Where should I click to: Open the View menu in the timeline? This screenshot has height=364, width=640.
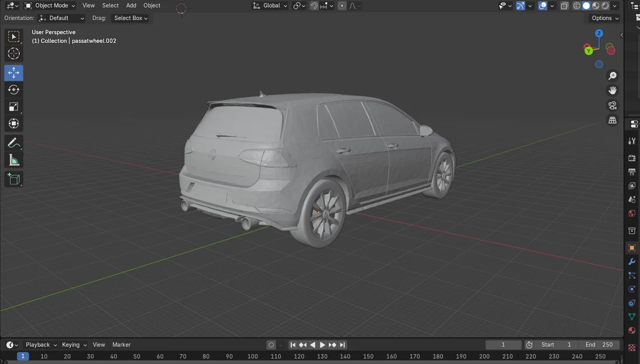pos(99,344)
